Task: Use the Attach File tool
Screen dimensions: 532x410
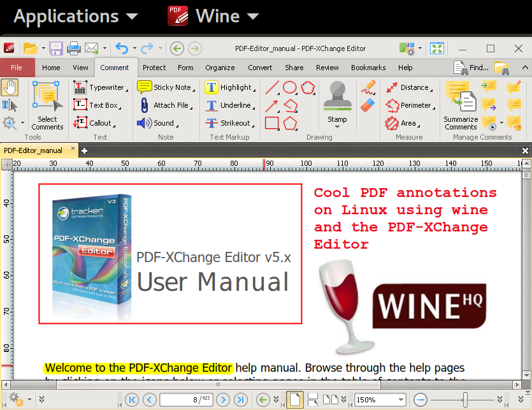Action: click(166, 105)
